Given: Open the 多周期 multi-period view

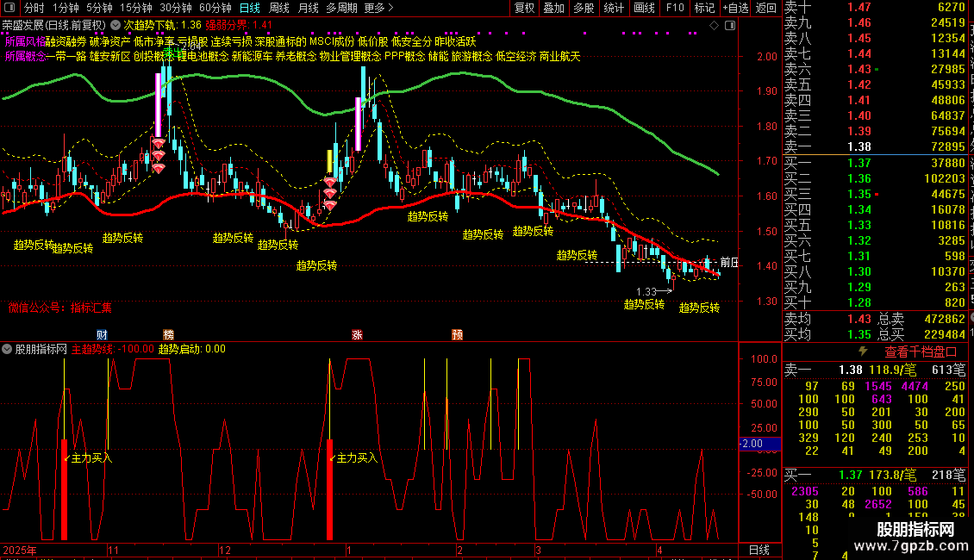Looking at the screenshot, I should click(341, 8).
